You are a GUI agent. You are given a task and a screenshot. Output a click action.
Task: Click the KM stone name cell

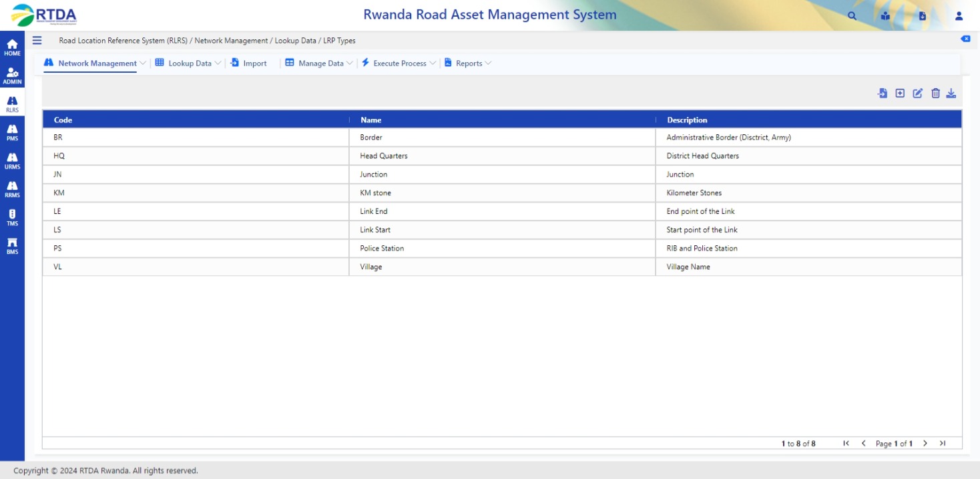click(502, 193)
